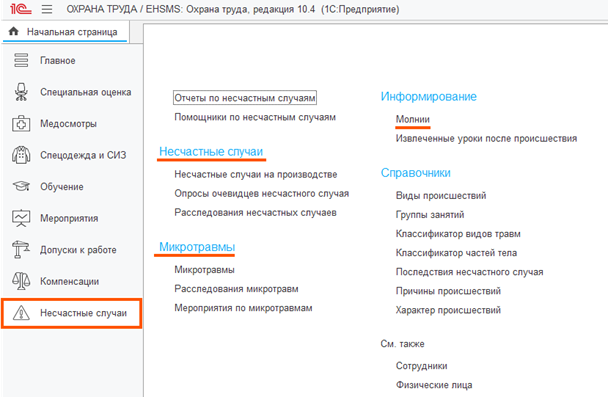Open the Сотрудники link
Screen dimensions: 608x397
[x=421, y=366]
